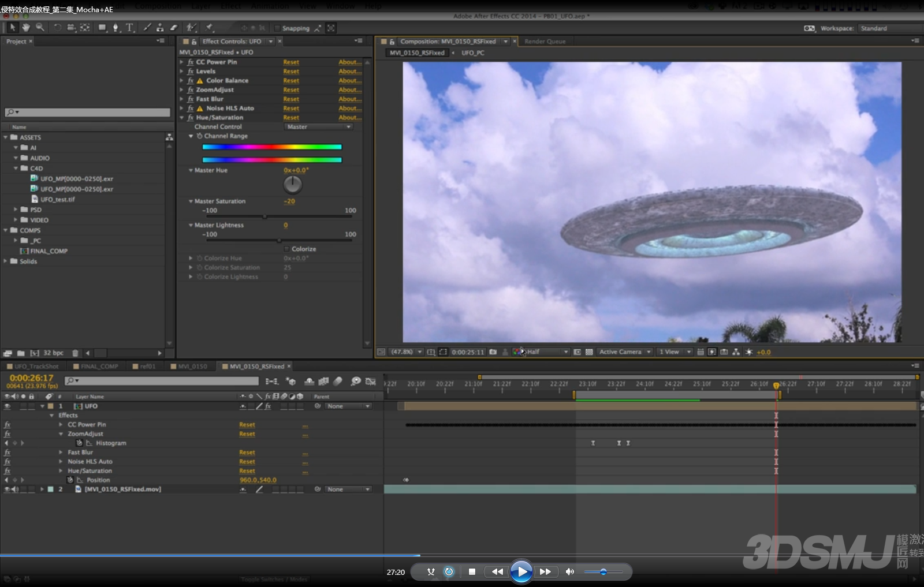This screenshot has height=587, width=924.
Task: Toggle Position stopwatch in timeline
Action: 70,480
